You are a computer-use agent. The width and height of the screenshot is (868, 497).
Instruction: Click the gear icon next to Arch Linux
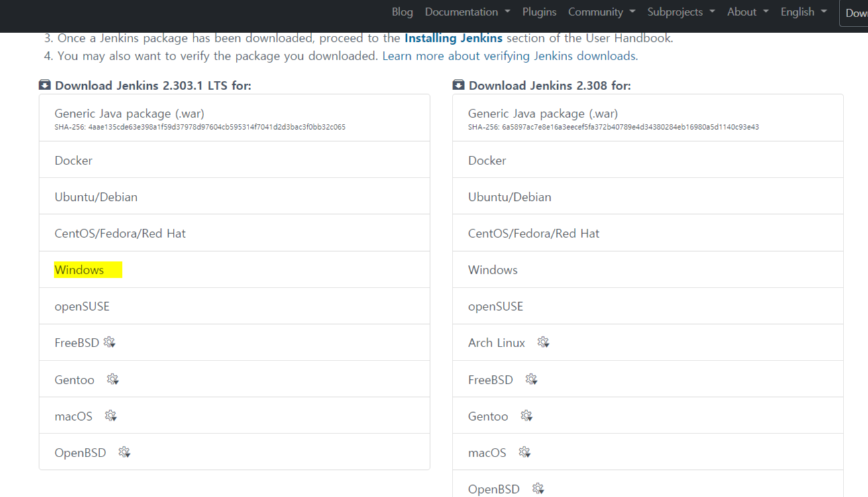click(x=543, y=343)
